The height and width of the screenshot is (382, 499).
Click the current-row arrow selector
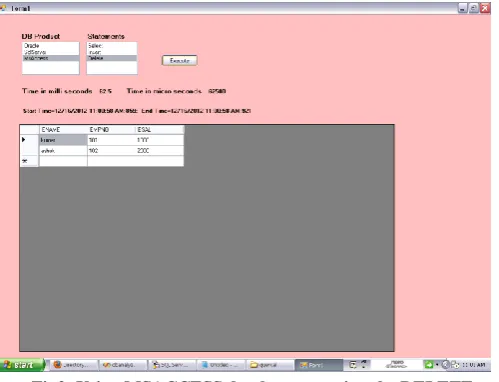click(29, 140)
